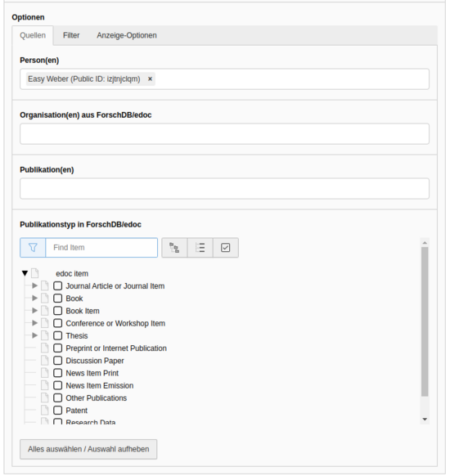Click document icon beside Patent
Screen dimensions: 450x476
point(45,410)
